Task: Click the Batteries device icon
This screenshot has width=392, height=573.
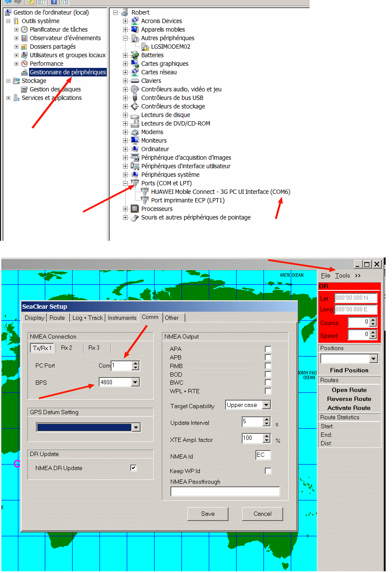Action: pyautogui.click(x=135, y=55)
